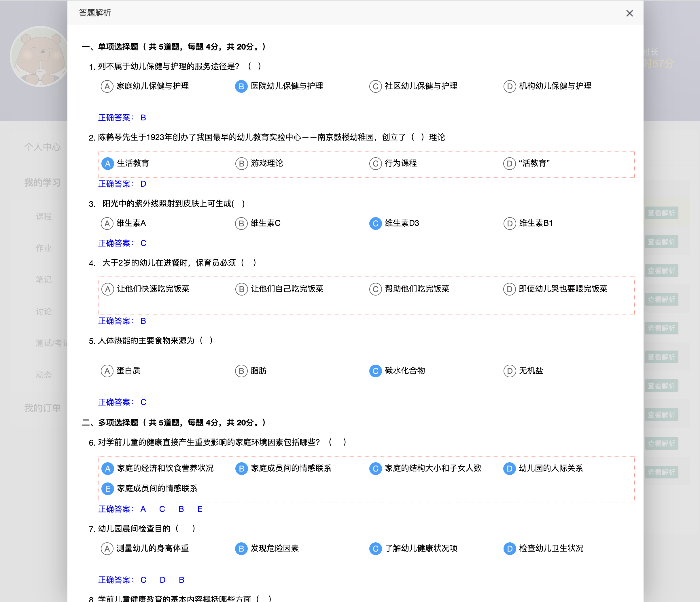Toggle checkbox C 了解幼儿健康状况项
The image size is (700, 602).
coord(375,548)
